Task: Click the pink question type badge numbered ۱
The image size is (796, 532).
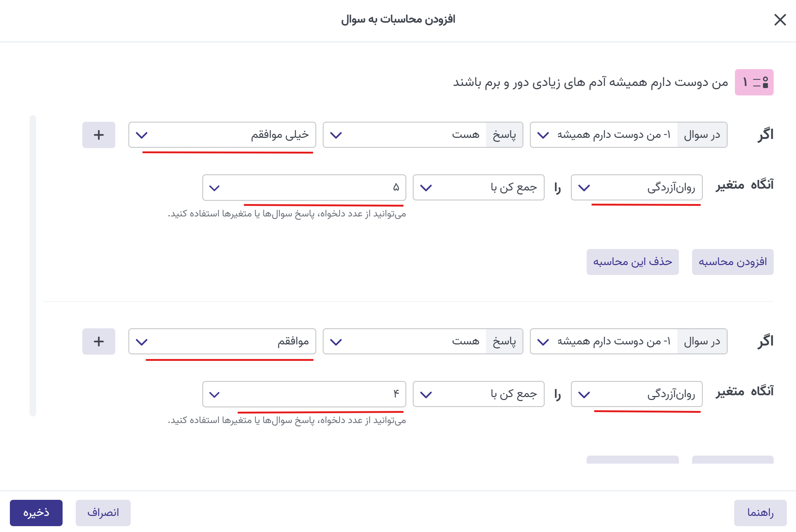Action: pos(754,82)
